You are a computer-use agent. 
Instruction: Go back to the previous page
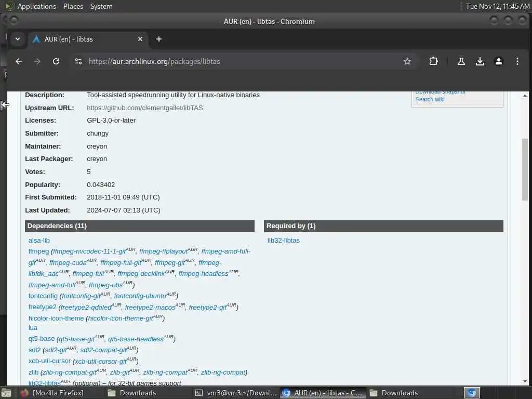click(x=19, y=61)
